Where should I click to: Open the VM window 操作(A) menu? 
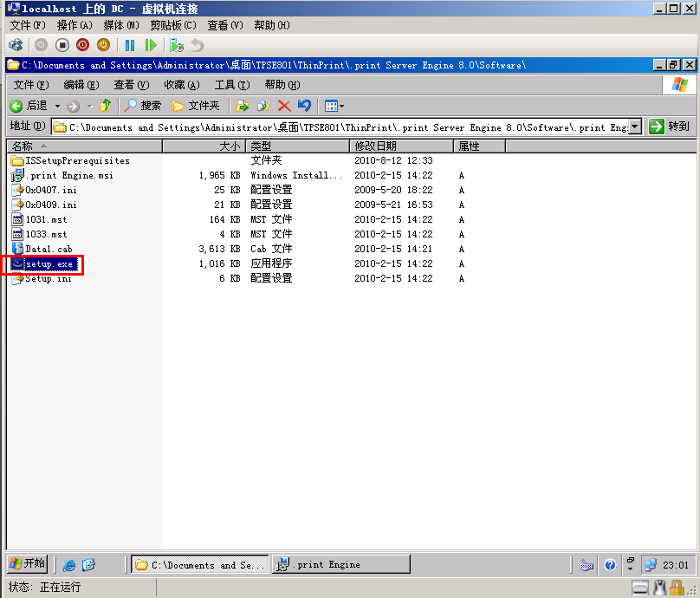pos(75,25)
